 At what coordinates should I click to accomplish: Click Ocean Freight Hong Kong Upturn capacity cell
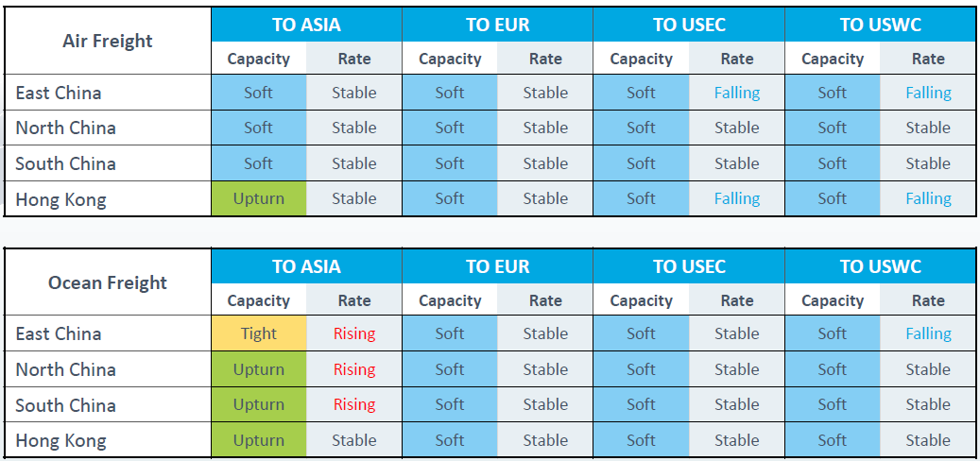click(x=258, y=440)
